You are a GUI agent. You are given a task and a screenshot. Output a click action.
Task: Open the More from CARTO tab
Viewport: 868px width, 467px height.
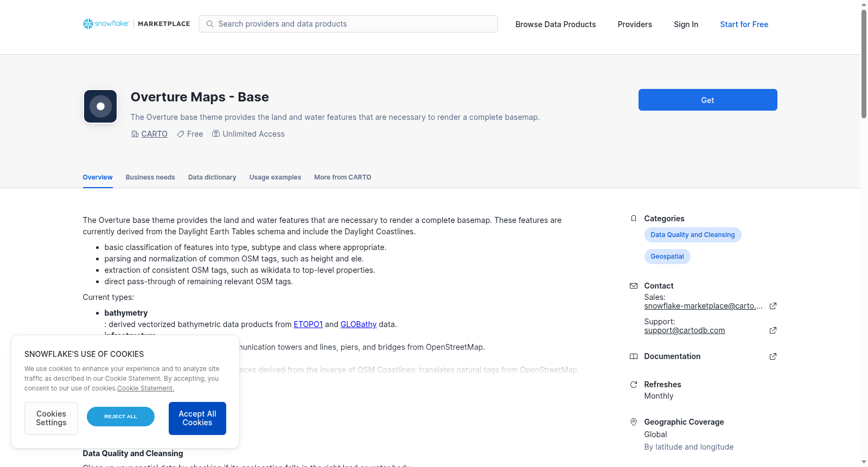[x=343, y=177]
